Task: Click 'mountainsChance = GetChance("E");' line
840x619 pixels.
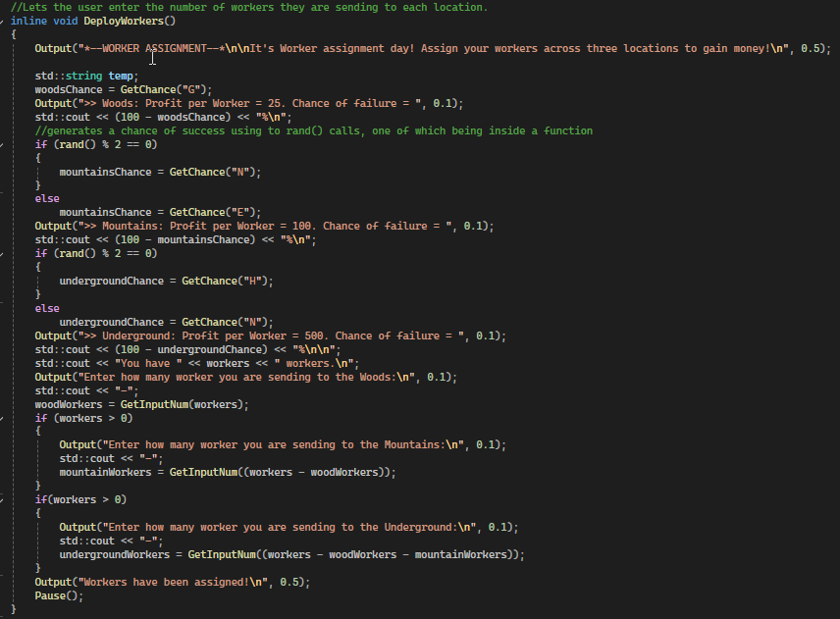Action: point(160,213)
